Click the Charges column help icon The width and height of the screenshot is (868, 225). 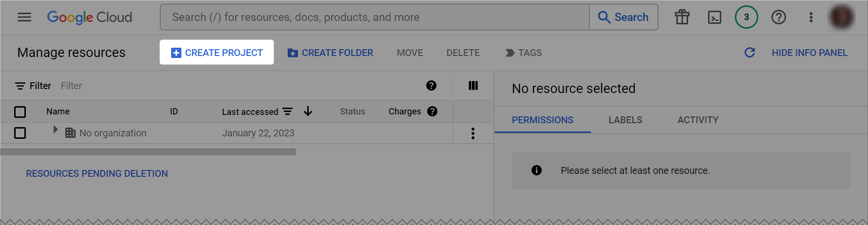(x=432, y=112)
